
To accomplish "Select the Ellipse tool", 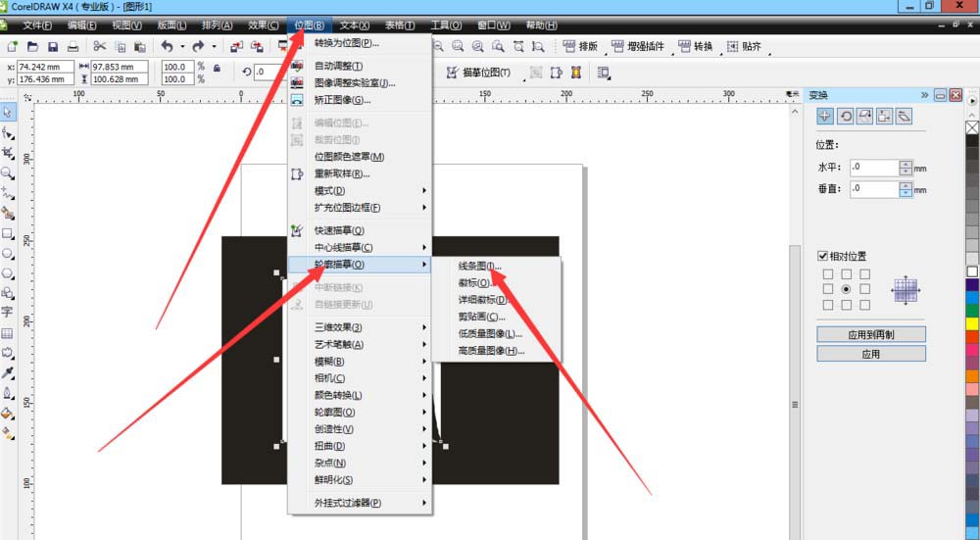I will [x=8, y=253].
